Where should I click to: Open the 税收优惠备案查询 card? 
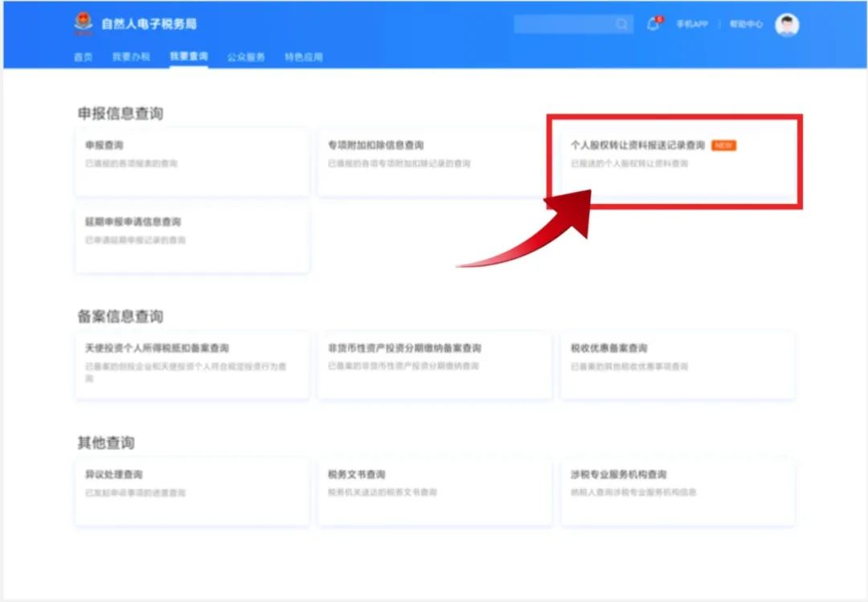pyautogui.click(x=678, y=365)
